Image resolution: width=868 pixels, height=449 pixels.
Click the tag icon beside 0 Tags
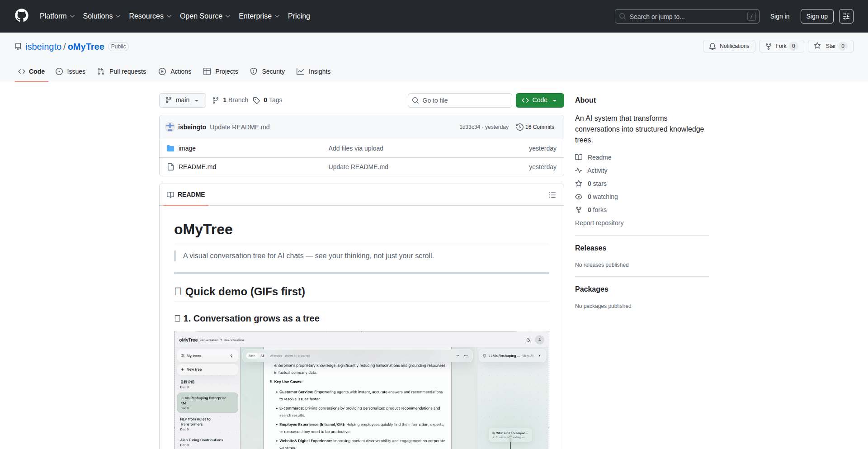tap(256, 100)
